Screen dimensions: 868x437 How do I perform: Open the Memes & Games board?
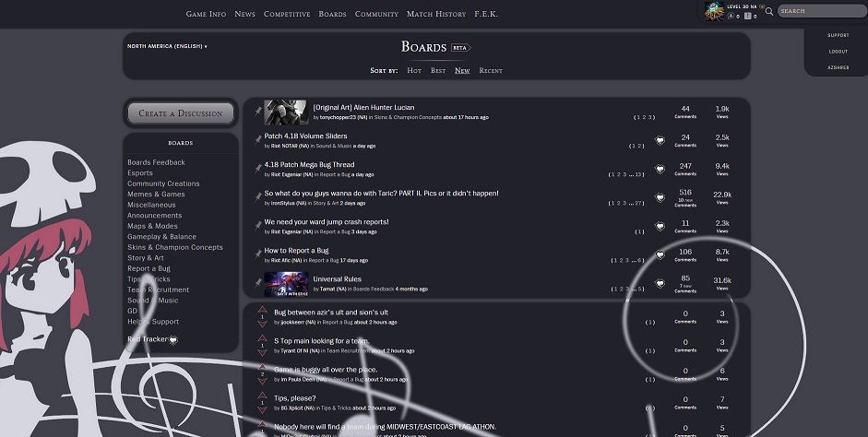pyautogui.click(x=156, y=195)
